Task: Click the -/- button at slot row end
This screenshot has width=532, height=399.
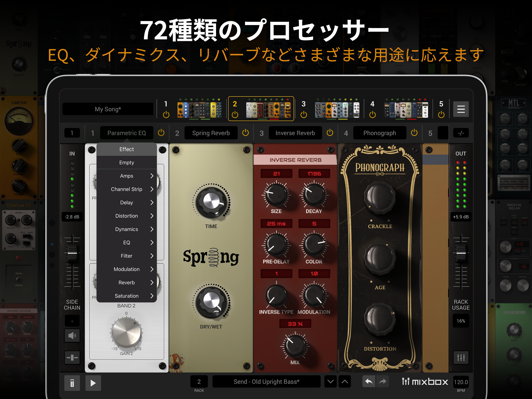Action: (x=461, y=133)
